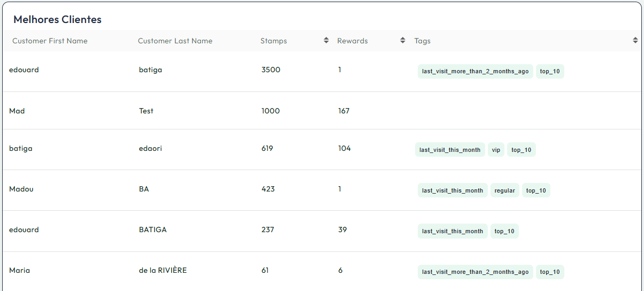Click the Customer First Name column header
The width and height of the screenshot is (644, 291).
(50, 41)
